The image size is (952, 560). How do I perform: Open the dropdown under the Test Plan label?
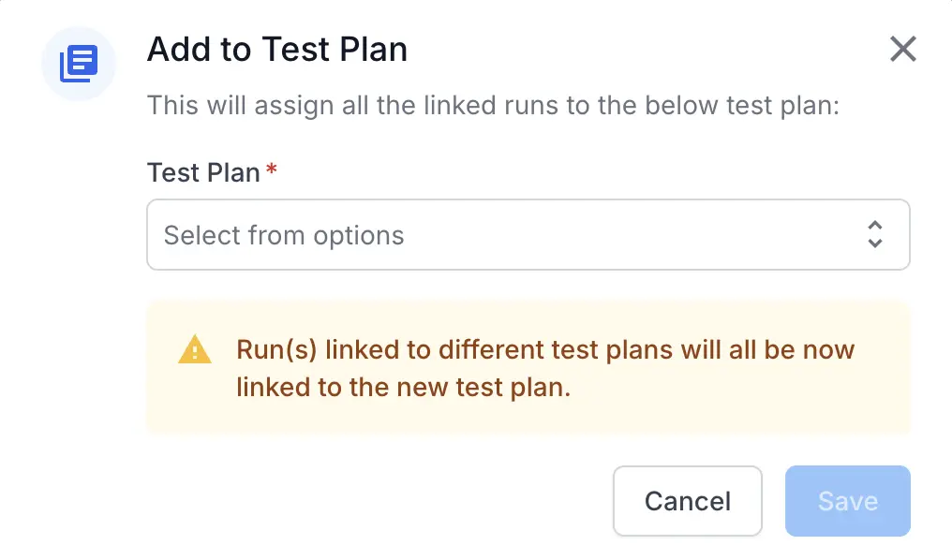pyautogui.click(x=528, y=235)
